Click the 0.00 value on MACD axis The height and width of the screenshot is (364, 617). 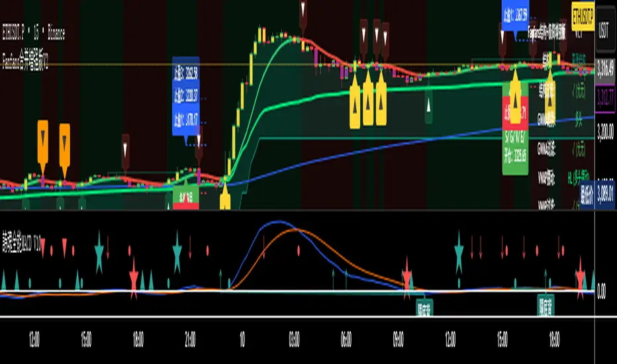coord(602,292)
